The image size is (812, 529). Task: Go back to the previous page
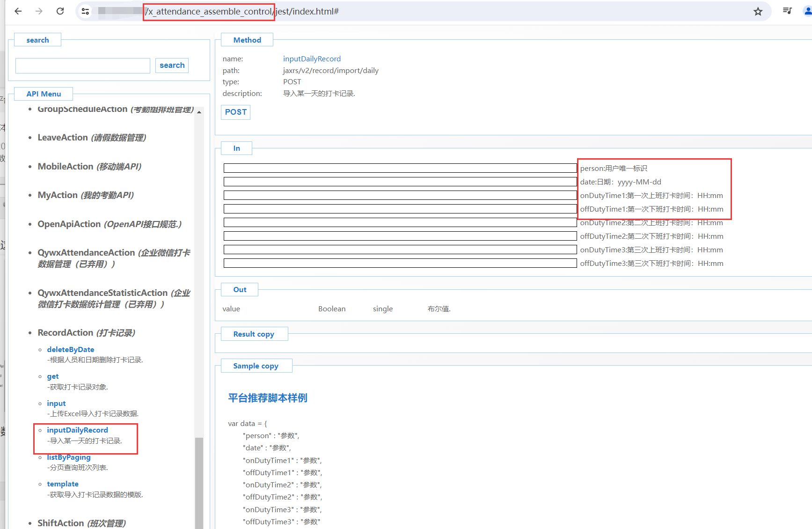click(x=18, y=11)
